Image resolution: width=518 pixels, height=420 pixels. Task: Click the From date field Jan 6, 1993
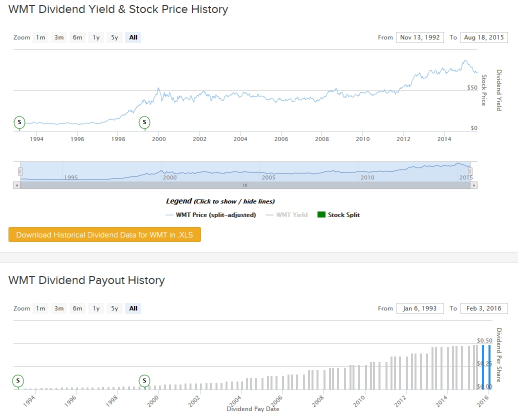[x=420, y=308]
